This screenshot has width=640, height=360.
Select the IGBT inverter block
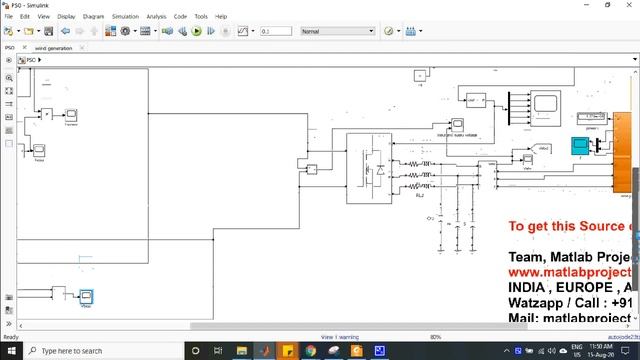[369, 168]
